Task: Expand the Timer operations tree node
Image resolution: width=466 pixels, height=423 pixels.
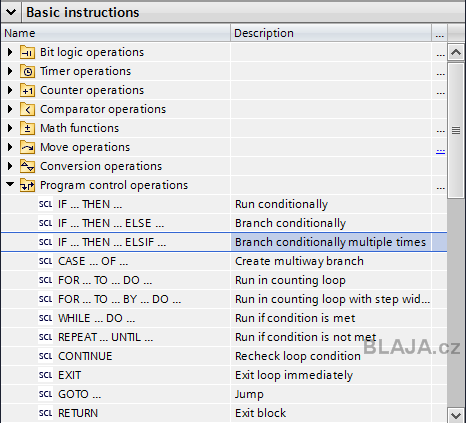Action: [x=10, y=71]
